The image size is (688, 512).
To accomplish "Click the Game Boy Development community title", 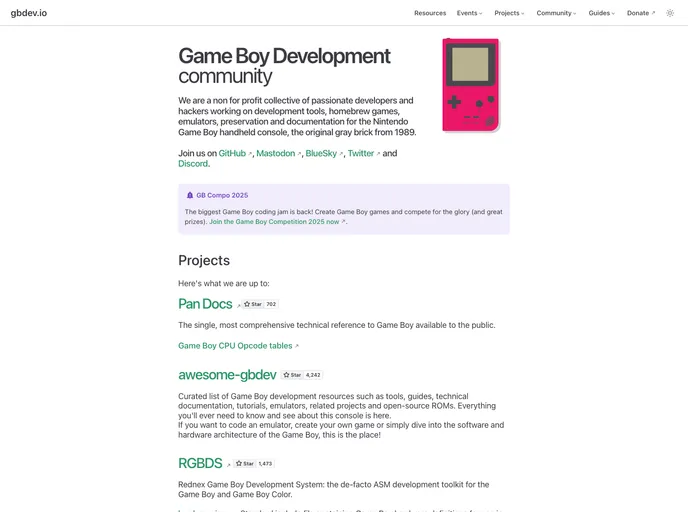I will click(x=284, y=66).
